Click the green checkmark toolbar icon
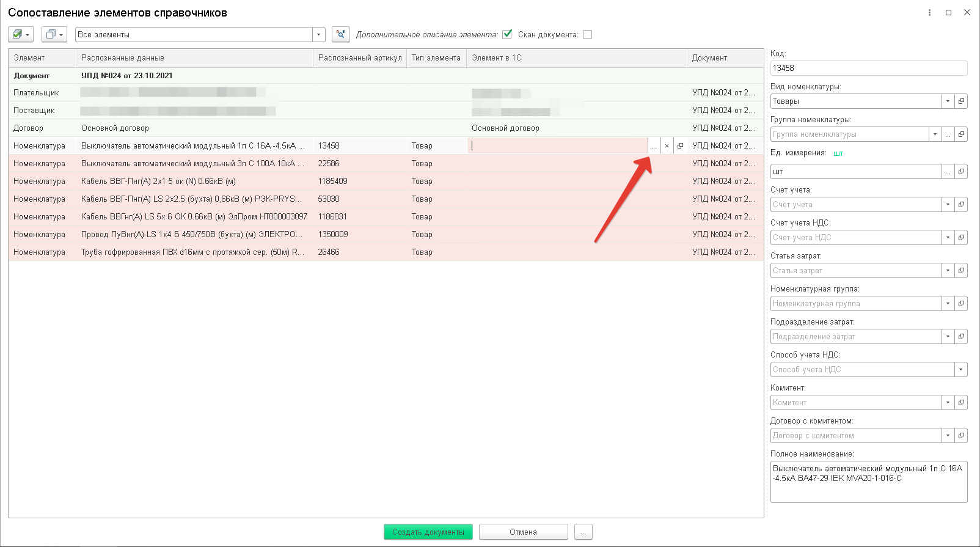Viewport: 980px width, 547px height. click(21, 35)
